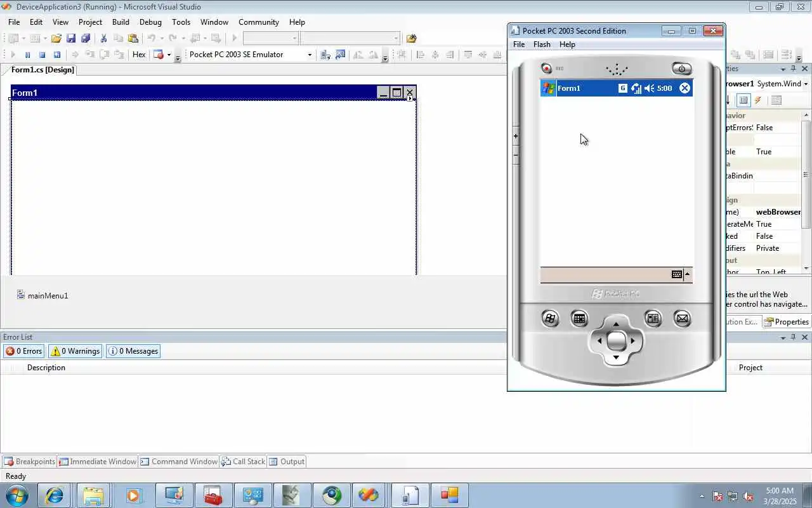Open the on-screen keyboard icon in emulator

click(677, 274)
